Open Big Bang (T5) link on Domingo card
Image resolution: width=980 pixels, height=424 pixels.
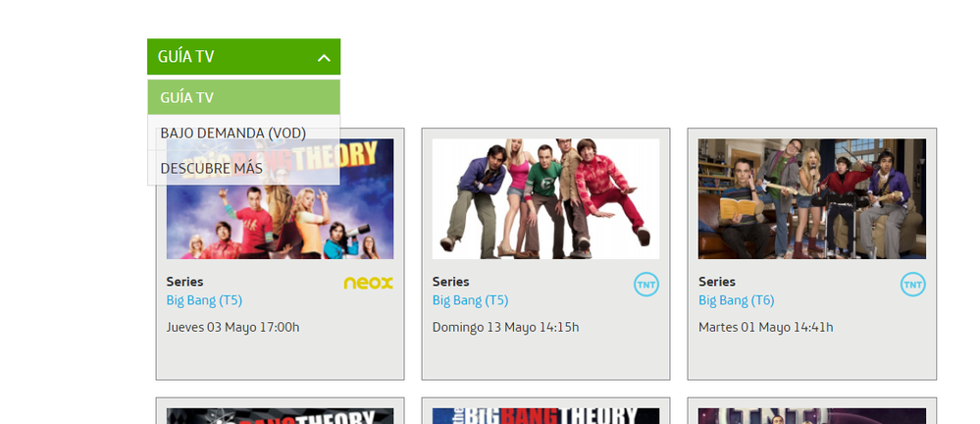pyautogui.click(x=470, y=300)
